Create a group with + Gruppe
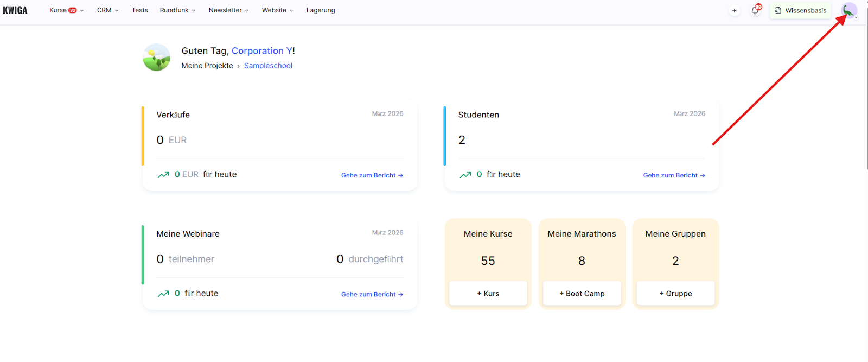Image resolution: width=868 pixels, height=362 pixels. click(675, 294)
